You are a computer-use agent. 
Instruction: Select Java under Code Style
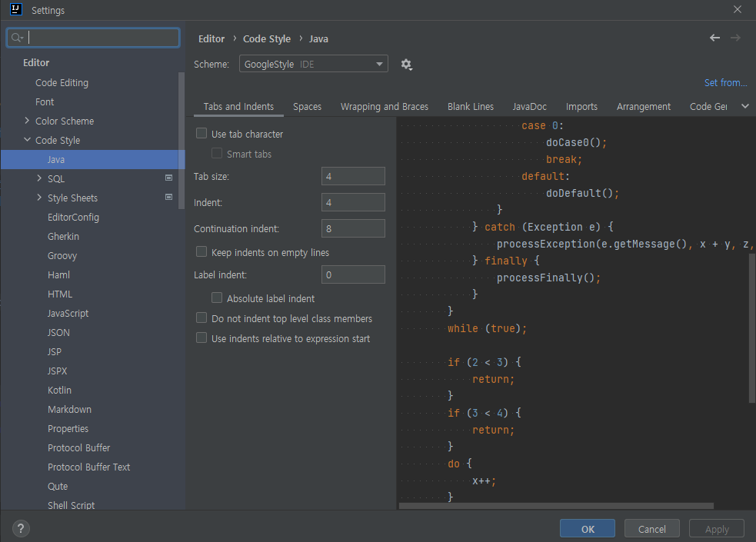click(x=92, y=159)
